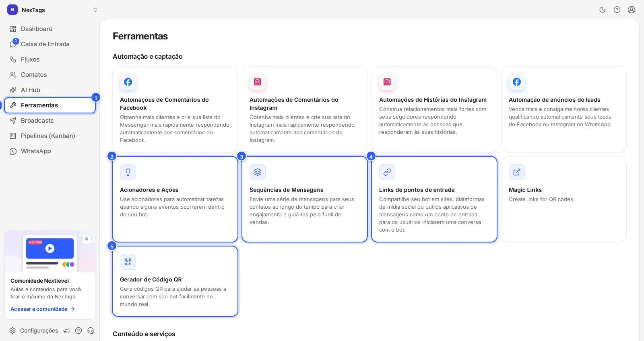
Task: Go to Pipelines (Kanban)
Action: tap(50, 136)
